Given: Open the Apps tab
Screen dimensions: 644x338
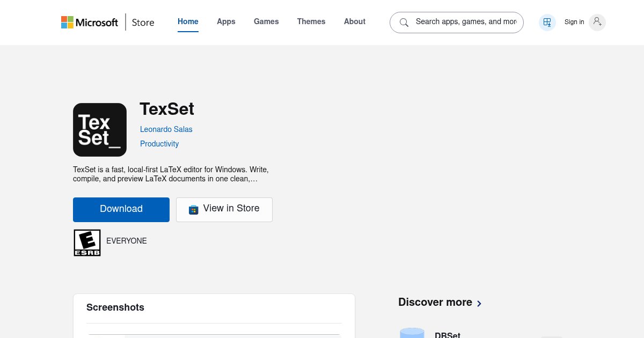Looking at the screenshot, I should point(226,21).
